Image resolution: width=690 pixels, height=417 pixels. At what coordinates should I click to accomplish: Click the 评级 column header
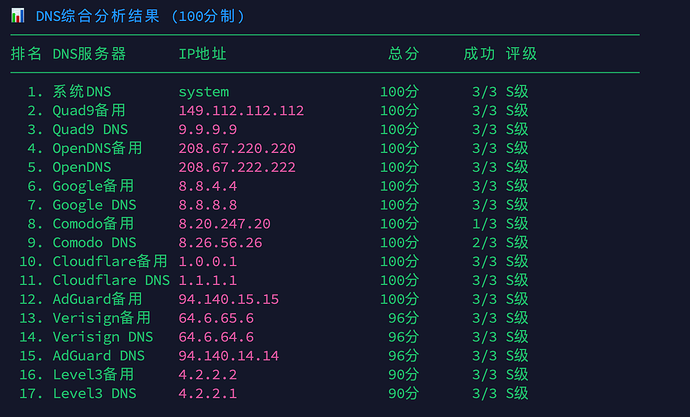coord(521,54)
